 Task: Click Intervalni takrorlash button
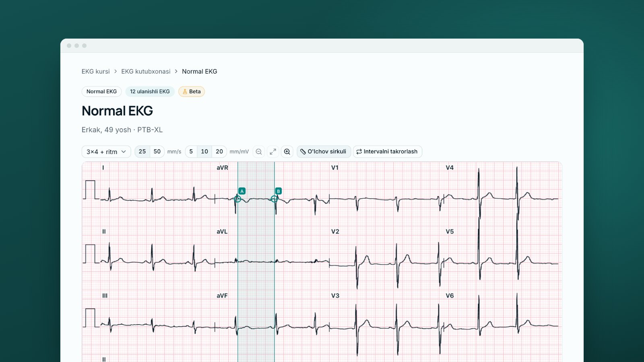point(387,152)
